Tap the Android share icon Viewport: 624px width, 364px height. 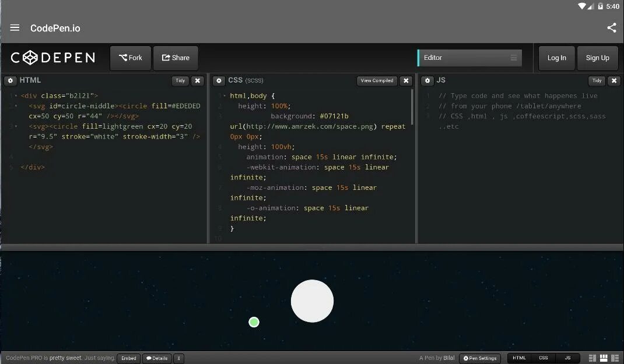point(612,27)
